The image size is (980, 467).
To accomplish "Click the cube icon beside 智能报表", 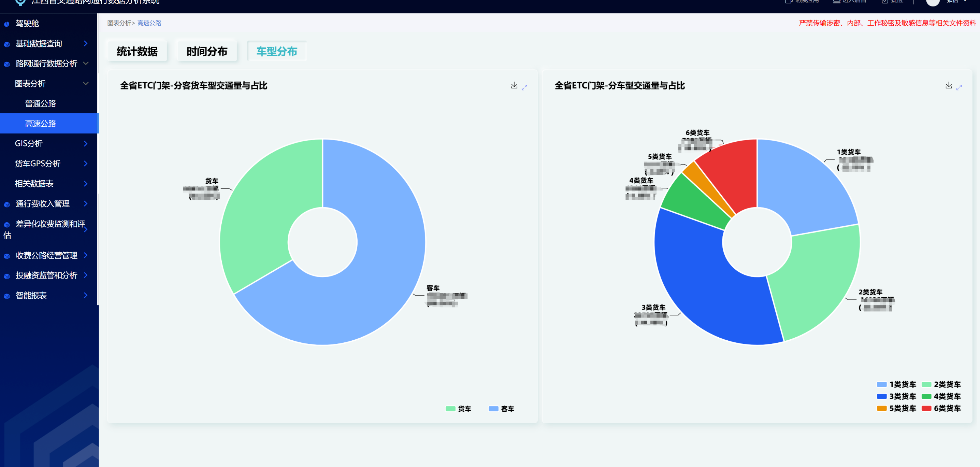I will (7, 296).
